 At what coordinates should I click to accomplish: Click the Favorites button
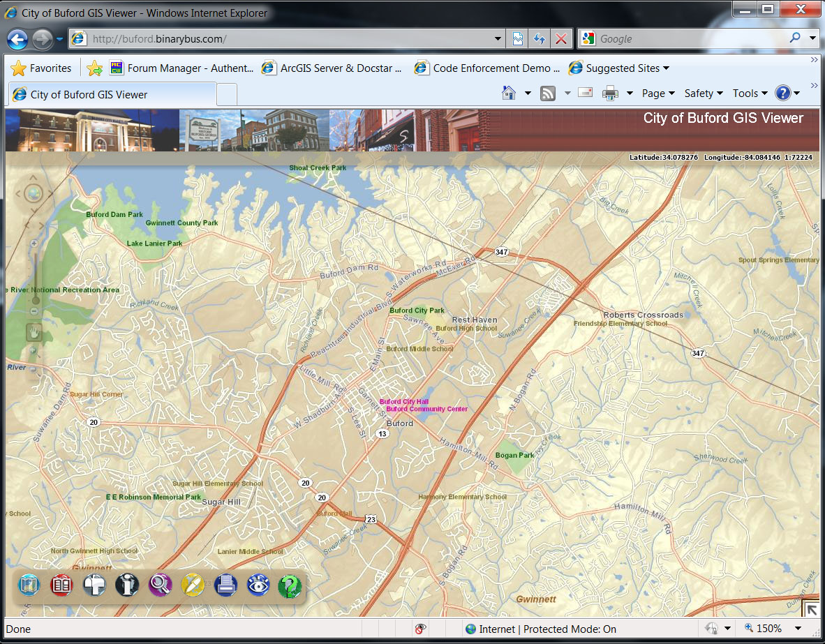tap(42, 68)
